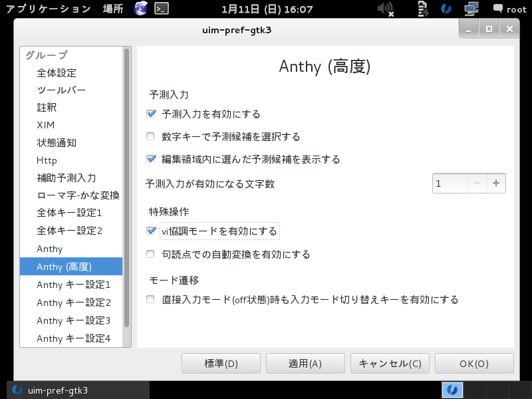Screen dimensions: 532x399
Task: Click the remote desktop icon in the system tray
Action: [471, 9]
